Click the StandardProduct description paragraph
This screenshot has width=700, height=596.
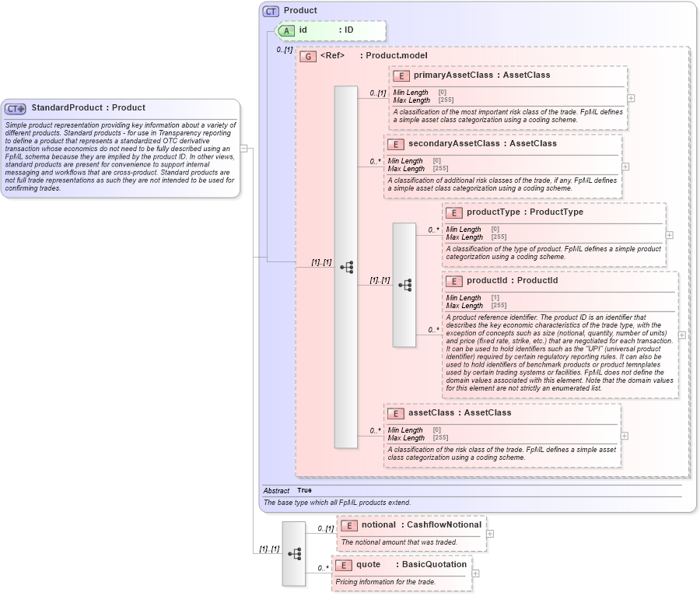[121, 156]
